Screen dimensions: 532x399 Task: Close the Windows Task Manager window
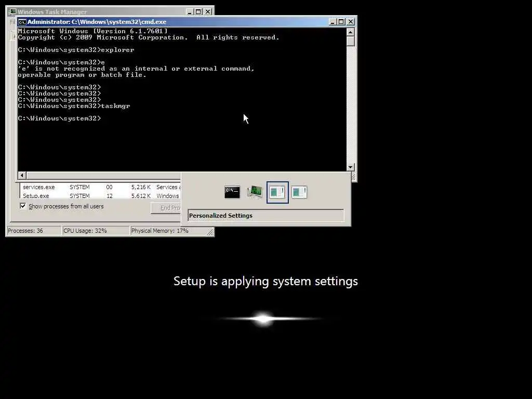tap(208, 12)
